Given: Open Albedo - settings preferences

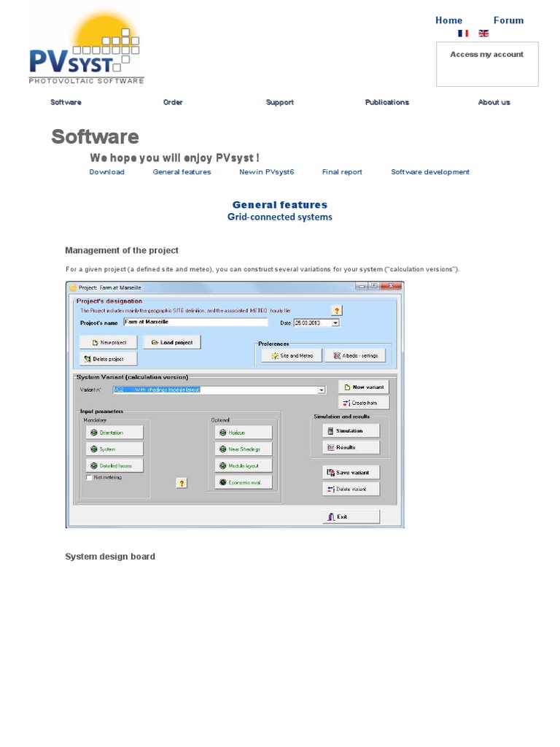Looking at the screenshot, I should [355, 356].
